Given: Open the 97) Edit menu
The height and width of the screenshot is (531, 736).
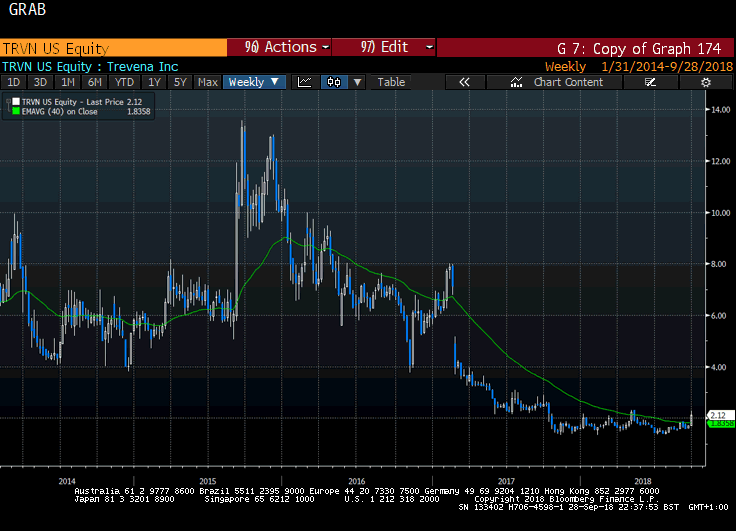Looking at the screenshot, I should click(x=384, y=47).
